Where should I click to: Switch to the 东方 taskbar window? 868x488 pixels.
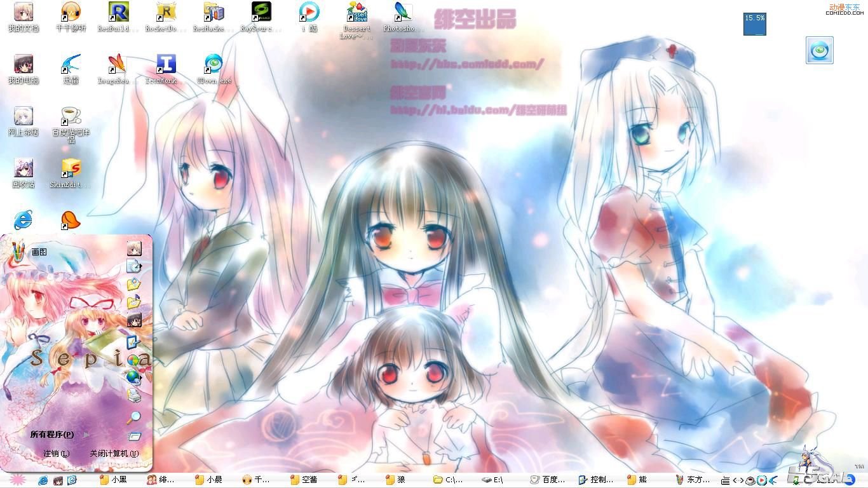coord(693,480)
